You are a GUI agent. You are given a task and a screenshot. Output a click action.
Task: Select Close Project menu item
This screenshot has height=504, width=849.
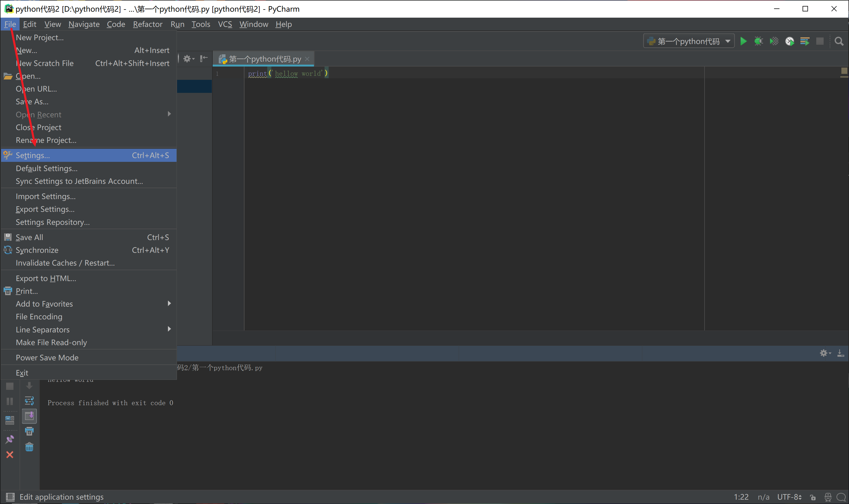pos(89,127)
